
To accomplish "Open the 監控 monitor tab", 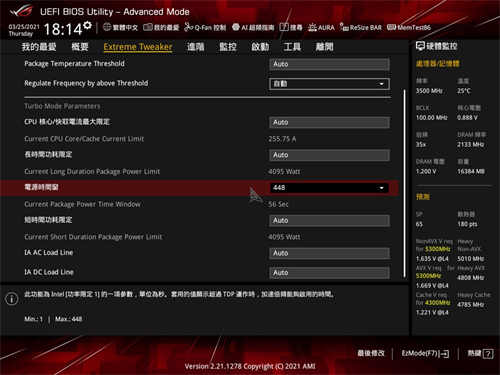I will click(x=228, y=47).
